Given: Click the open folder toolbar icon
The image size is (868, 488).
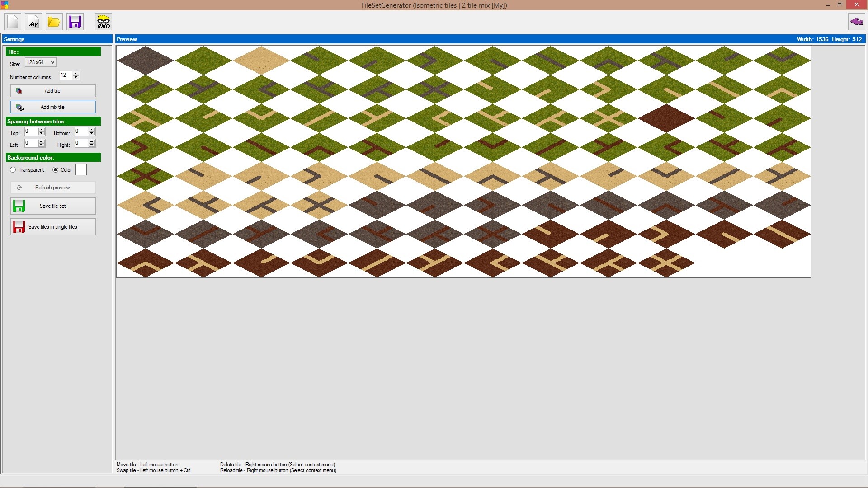Looking at the screenshot, I should [x=54, y=22].
